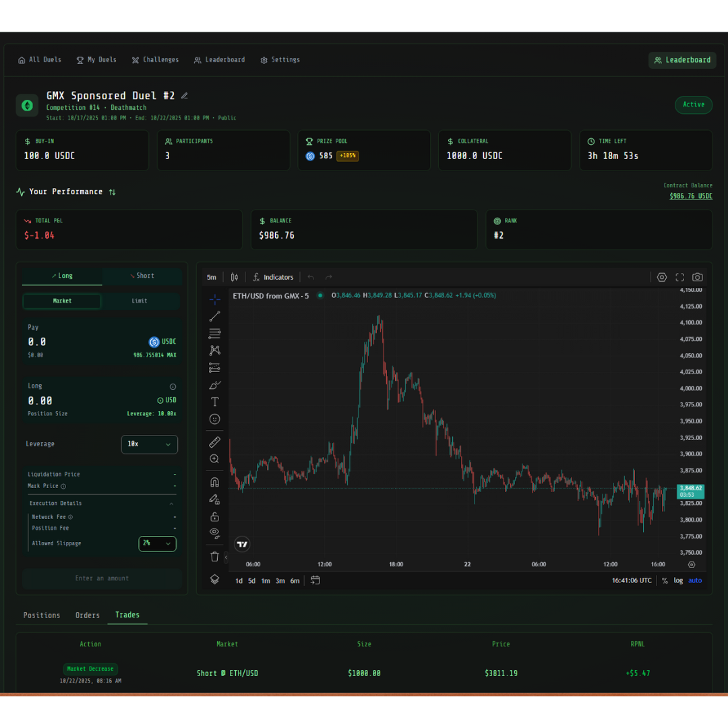Click the green Leaderboard button
Screen dimensions: 728x728
(681, 60)
